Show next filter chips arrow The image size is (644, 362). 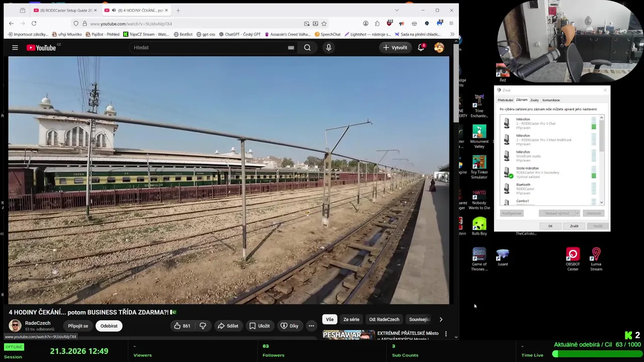tap(441, 319)
